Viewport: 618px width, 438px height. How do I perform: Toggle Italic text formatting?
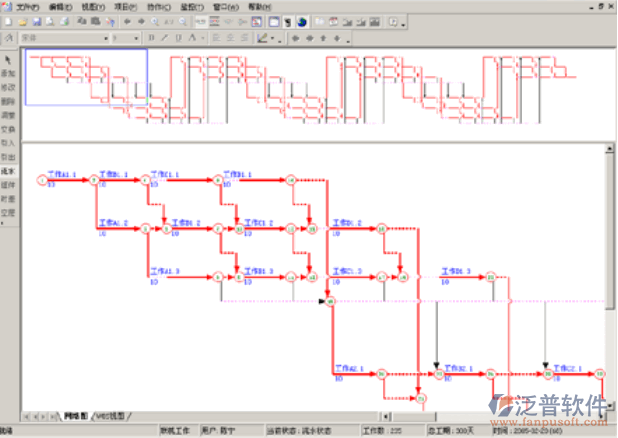163,38
